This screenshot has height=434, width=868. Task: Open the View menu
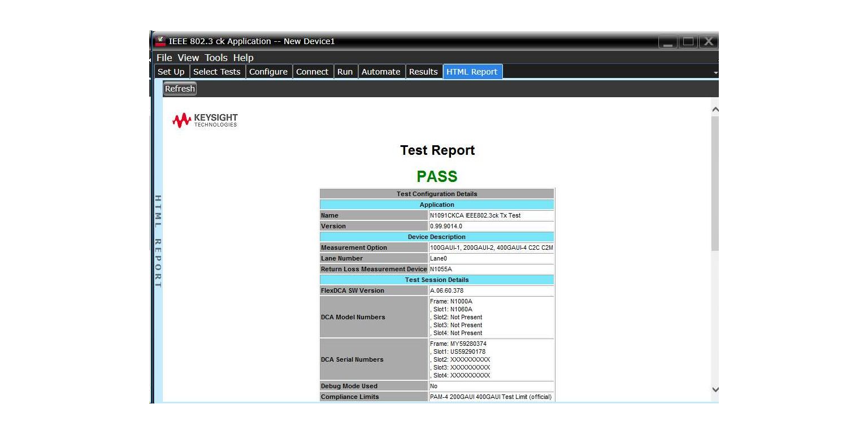(188, 58)
